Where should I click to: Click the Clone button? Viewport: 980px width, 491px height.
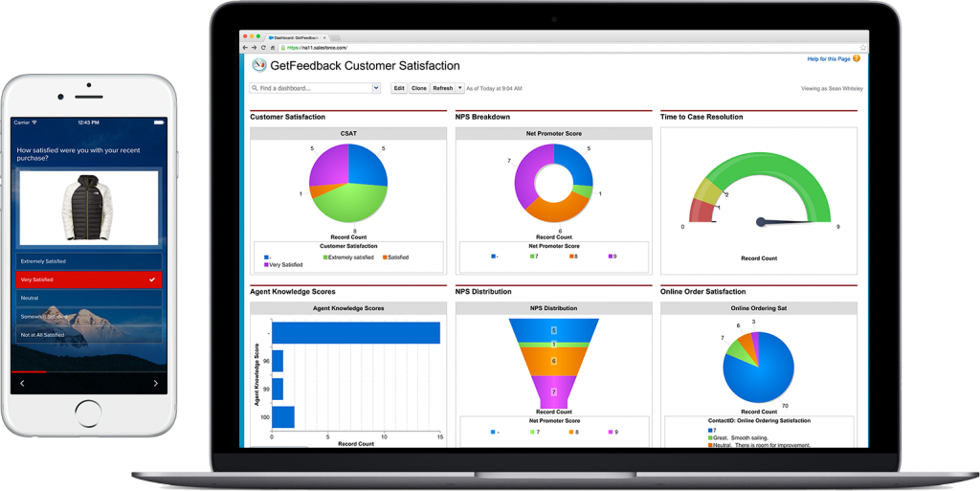coord(419,88)
